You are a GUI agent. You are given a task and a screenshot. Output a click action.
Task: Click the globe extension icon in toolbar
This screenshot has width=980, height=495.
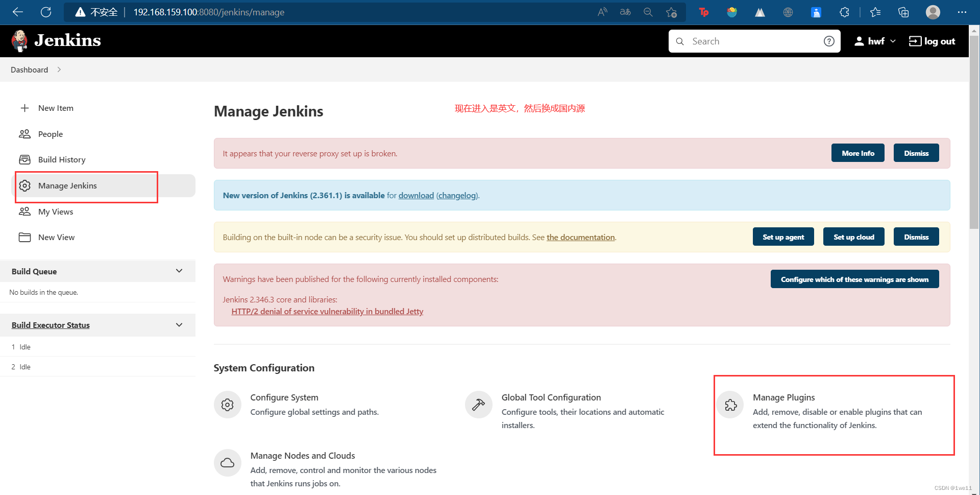click(788, 12)
